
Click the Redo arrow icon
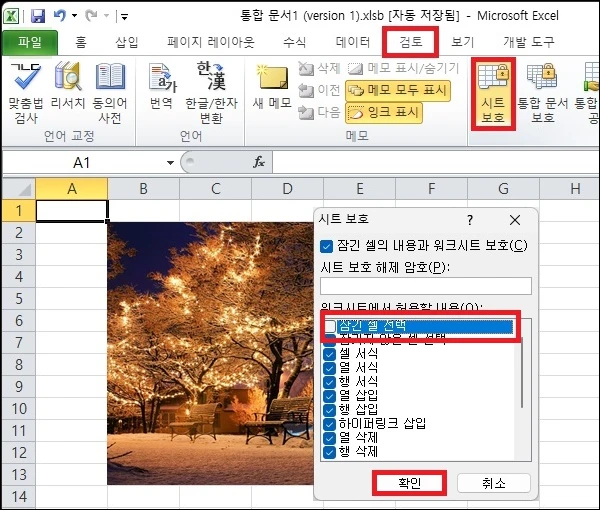click(92, 16)
